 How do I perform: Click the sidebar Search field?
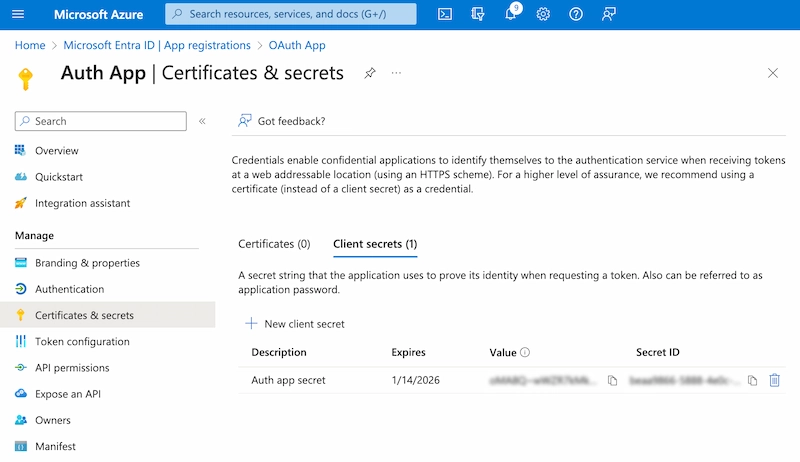101,121
